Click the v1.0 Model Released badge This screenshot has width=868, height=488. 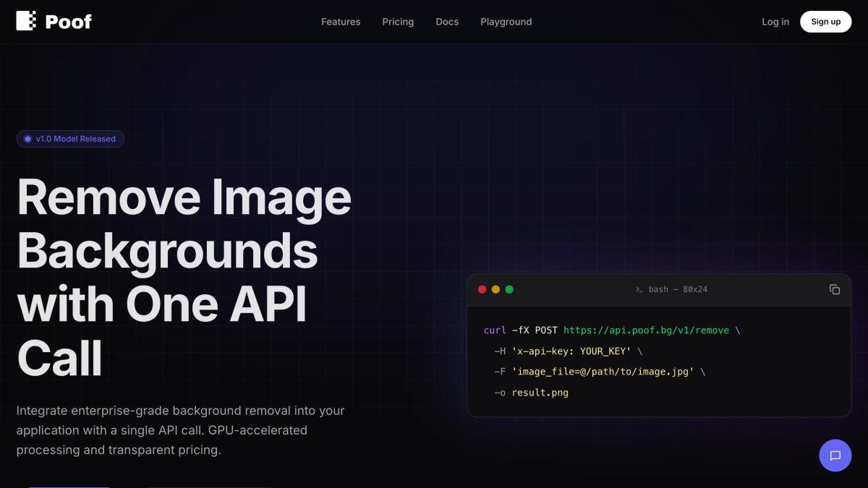pos(70,139)
